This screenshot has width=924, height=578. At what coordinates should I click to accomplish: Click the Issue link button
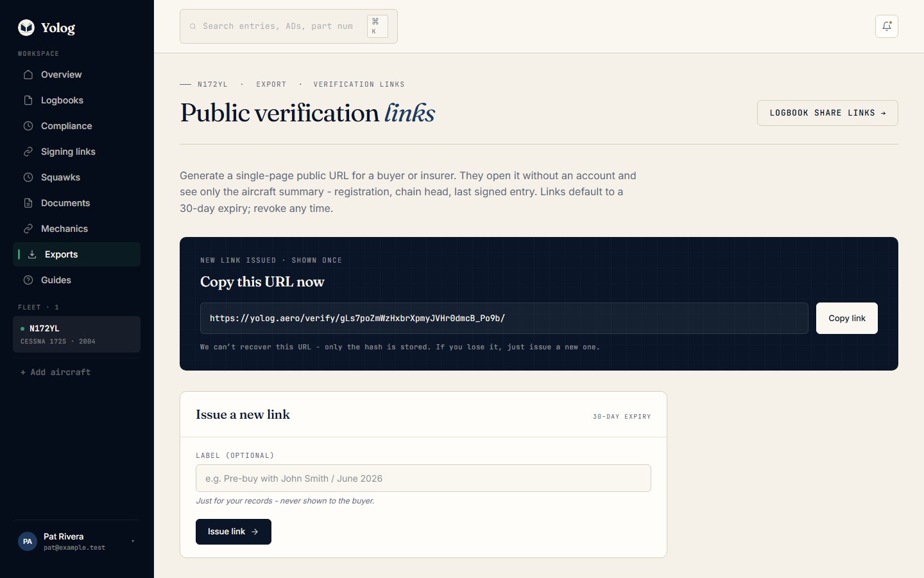click(x=234, y=532)
